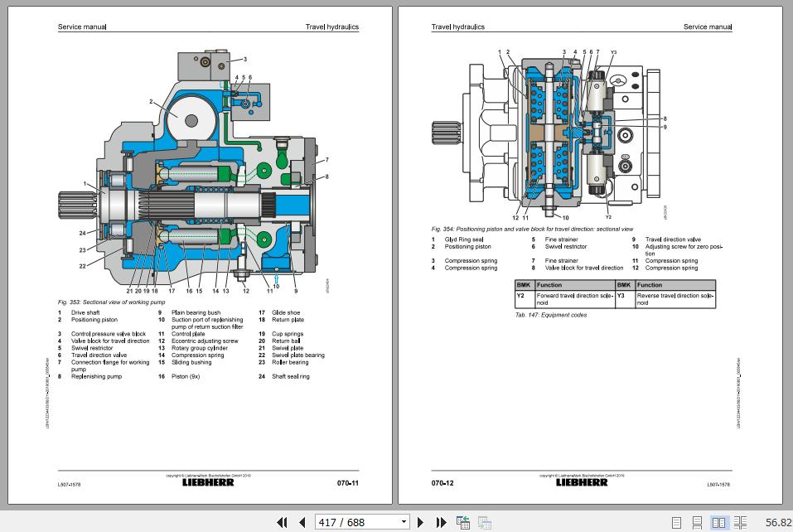Select the single page layout icon
The width and height of the screenshot is (793, 532).
coord(677,521)
